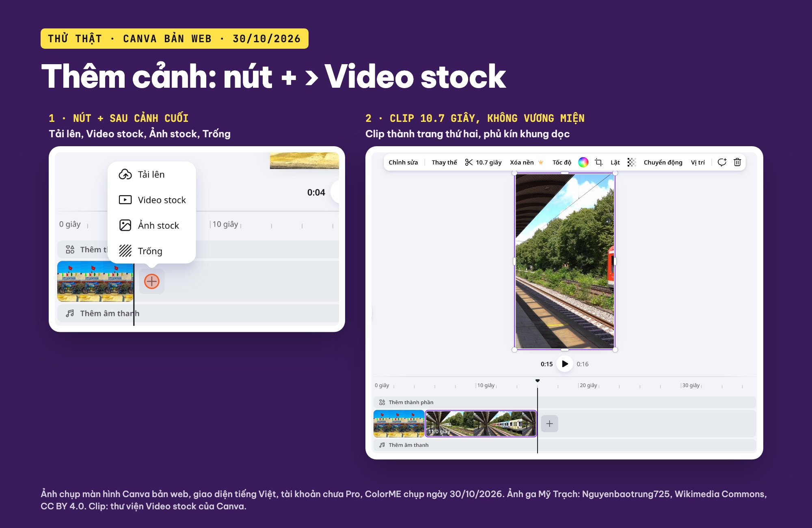
Task: Open Chuyển động animation options
Action: [663, 162]
